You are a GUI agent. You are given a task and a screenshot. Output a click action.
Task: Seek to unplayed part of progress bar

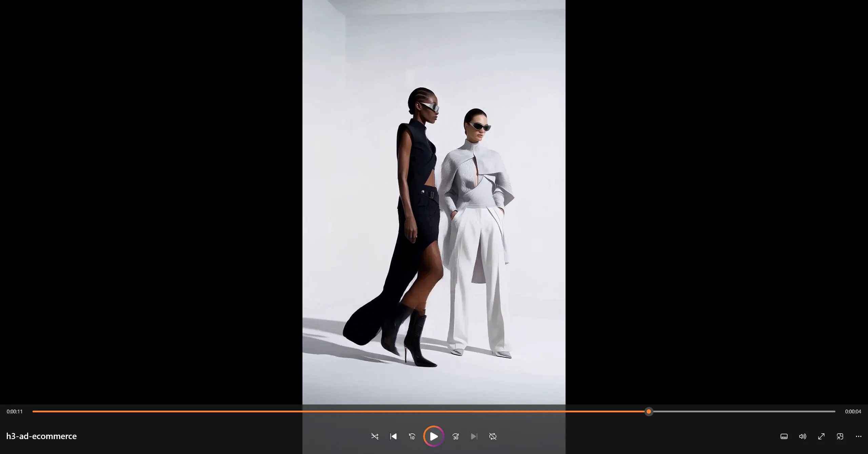click(x=744, y=411)
